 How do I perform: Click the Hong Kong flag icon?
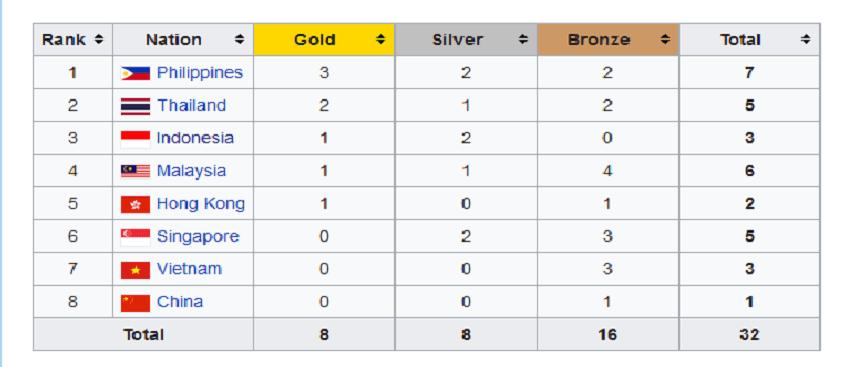coord(135,204)
